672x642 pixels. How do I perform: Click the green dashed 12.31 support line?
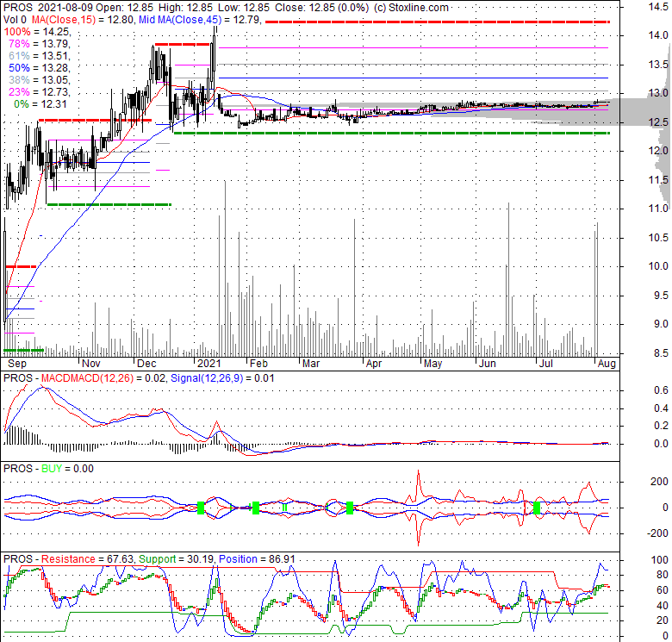pos(392,134)
